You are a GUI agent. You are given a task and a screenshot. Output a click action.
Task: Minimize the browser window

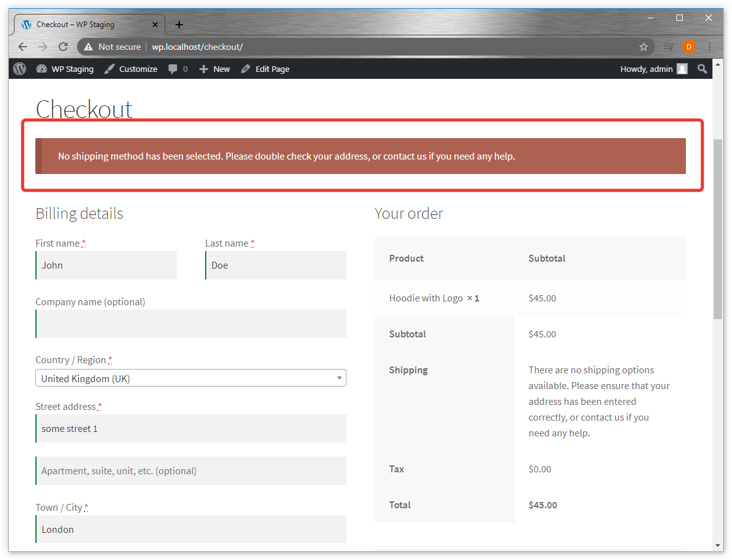[x=651, y=18]
